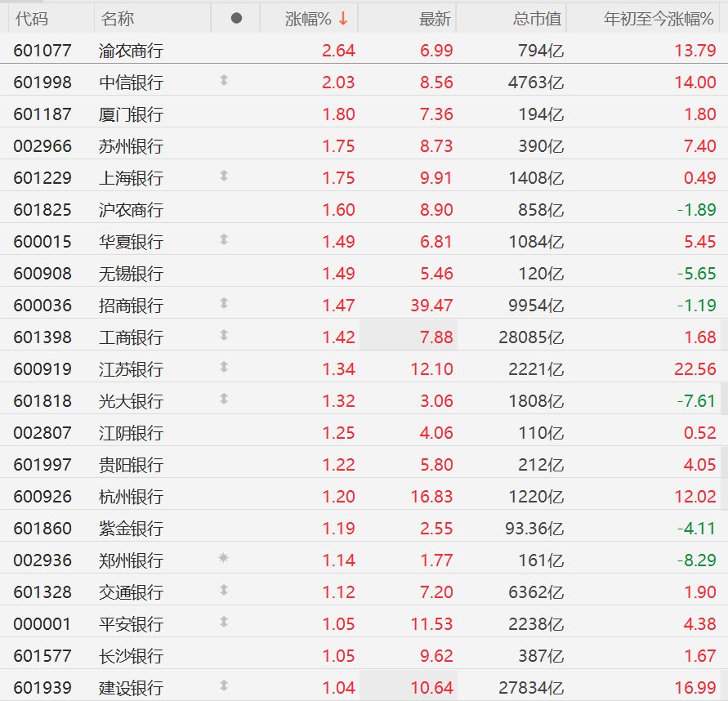
Task: Select stock name 中信银行
Action: 131,83
